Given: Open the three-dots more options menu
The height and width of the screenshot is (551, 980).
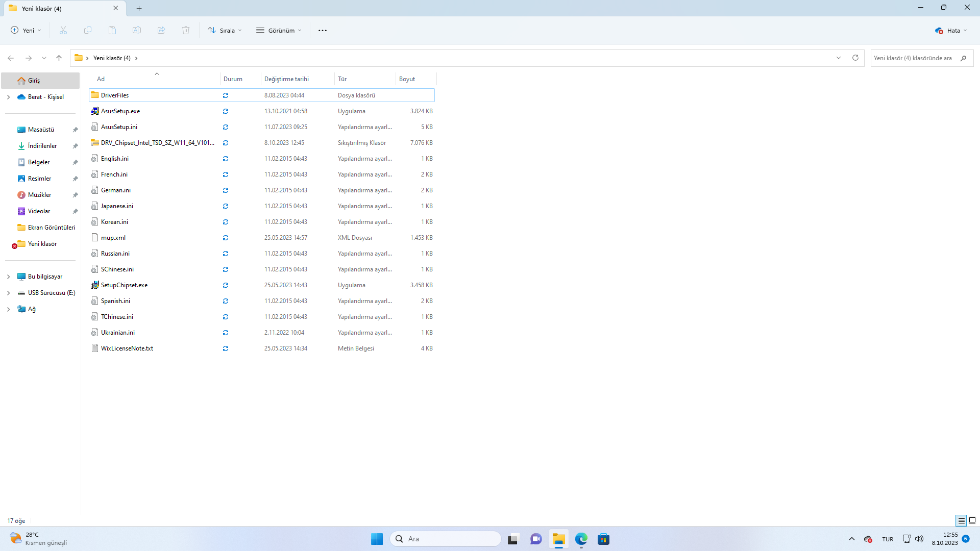Looking at the screenshot, I should [323, 31].
